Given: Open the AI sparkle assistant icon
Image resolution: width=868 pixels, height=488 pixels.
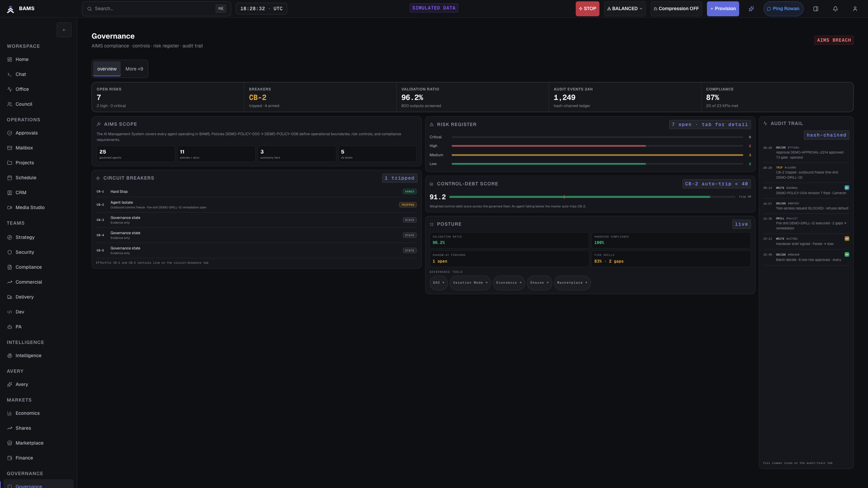Looking at the screenshot, I should pos(751,9).
